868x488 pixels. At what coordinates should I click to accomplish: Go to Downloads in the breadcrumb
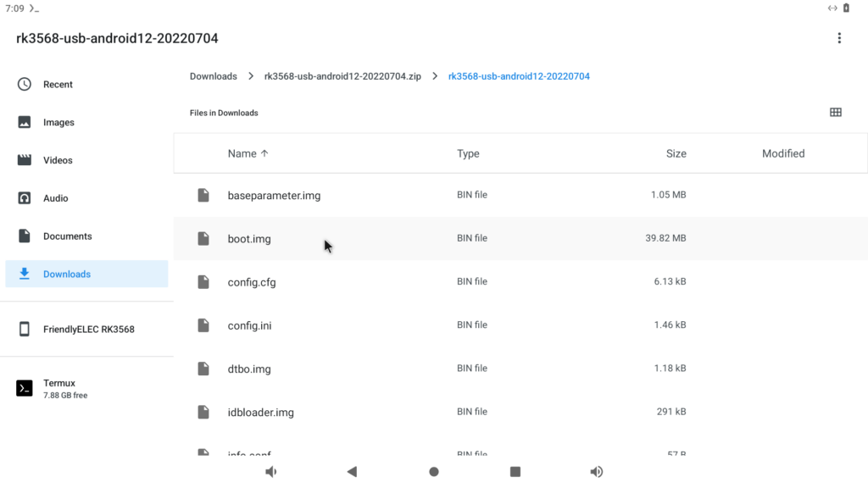point(213,76)
